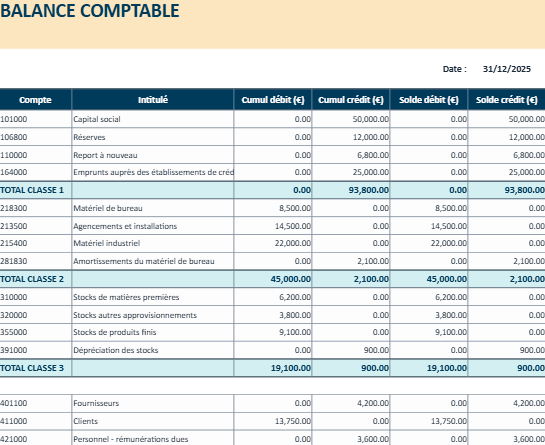The image size is (545, 445).
Task: Click account number 281830
Action: pos(14,261)
